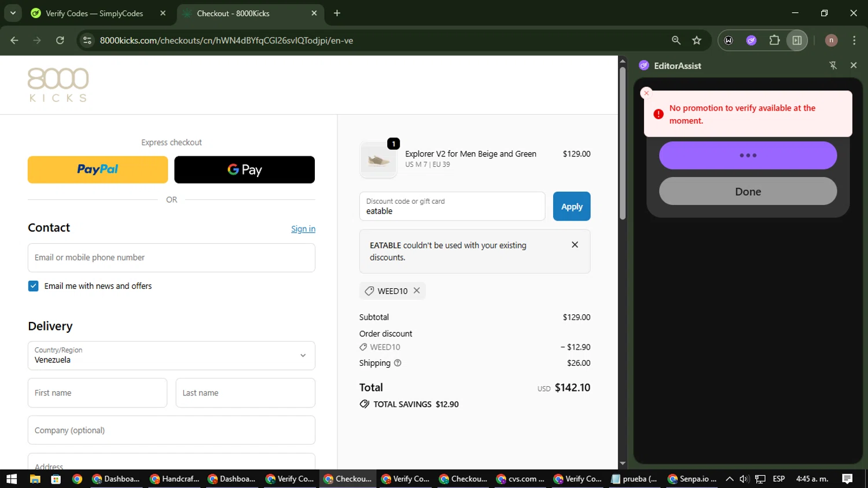Click the Explorer V2 for Men Beige and Green title
This screenshot has width=868, height=488.
tap(470, 154)
